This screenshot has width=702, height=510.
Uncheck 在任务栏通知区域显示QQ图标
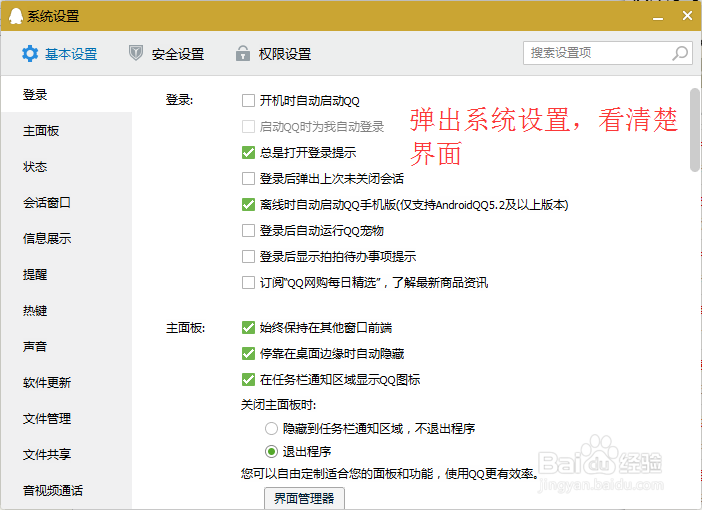[x=248, y=380]
